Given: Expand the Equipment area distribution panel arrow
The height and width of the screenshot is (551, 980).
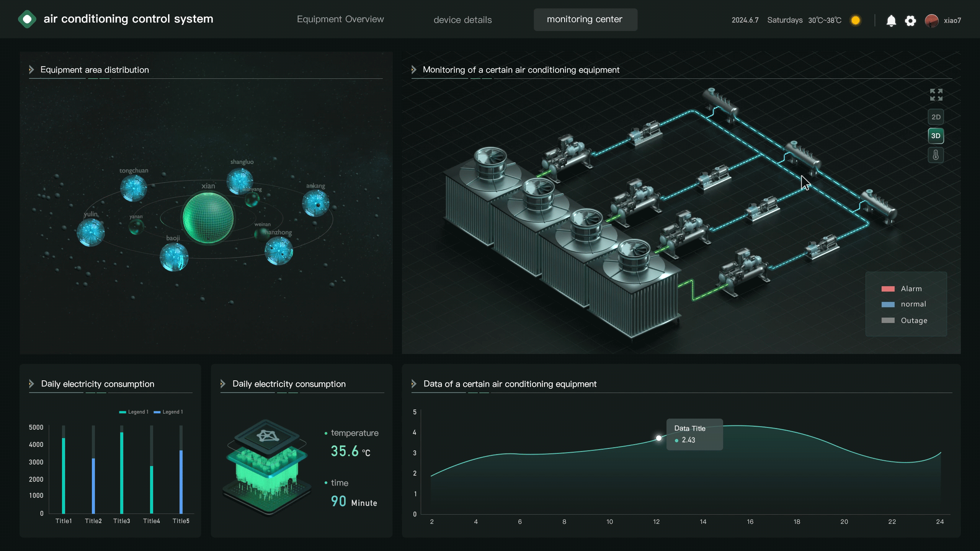Looking at the screenshot, I should tap(32, 70).
